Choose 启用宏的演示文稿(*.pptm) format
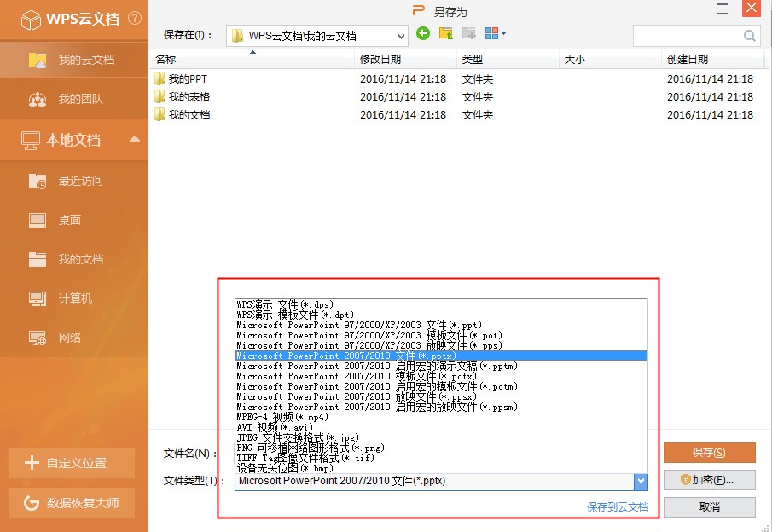 tap(441, 366)
